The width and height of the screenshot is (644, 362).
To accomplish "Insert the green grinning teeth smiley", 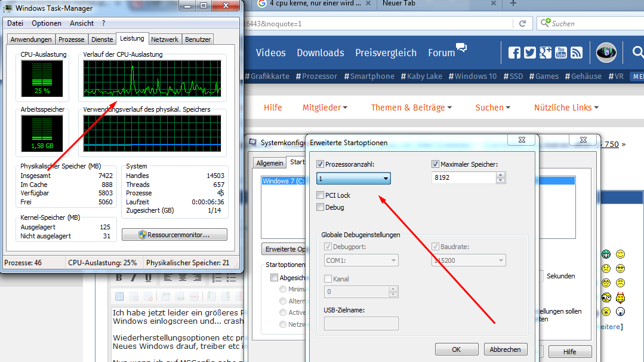I will coord(606,254).
